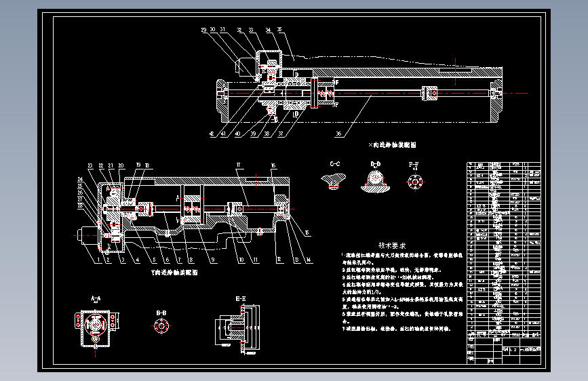Screen dimensions: 588x381
Task: Click part balloon number 32
Action: point(239,30)
